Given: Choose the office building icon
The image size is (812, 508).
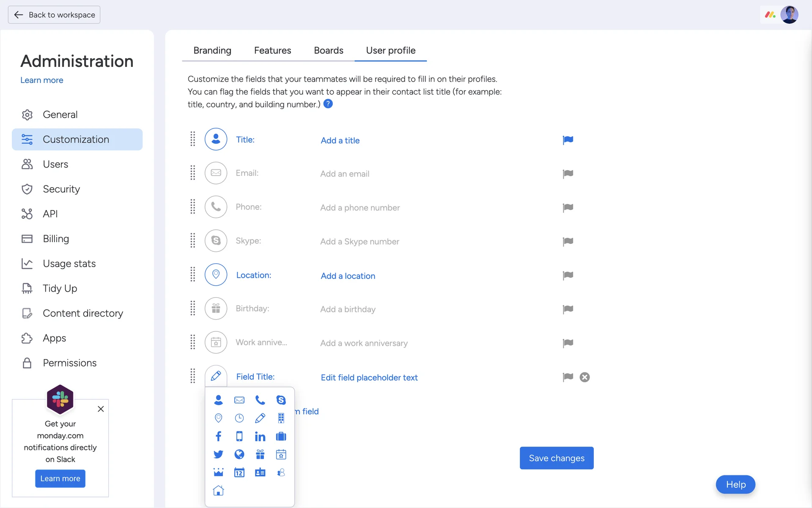Looking at the screenshot, I should coord(281,418).
